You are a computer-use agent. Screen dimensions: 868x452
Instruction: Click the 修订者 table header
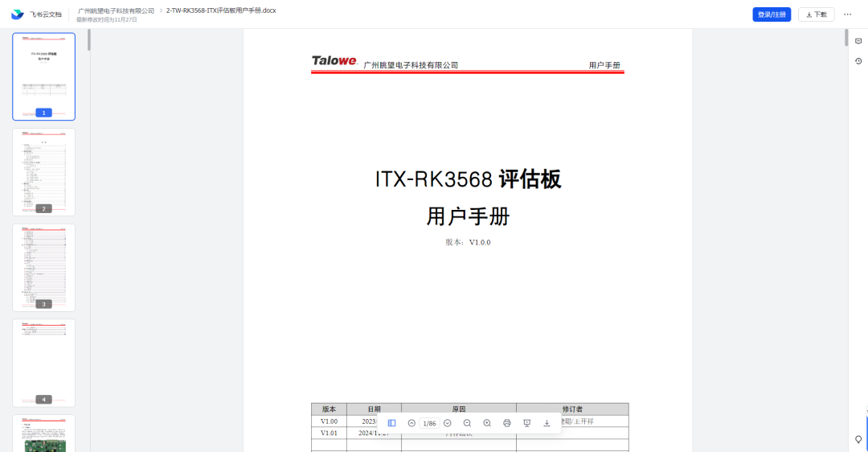(x=572, y=409)
